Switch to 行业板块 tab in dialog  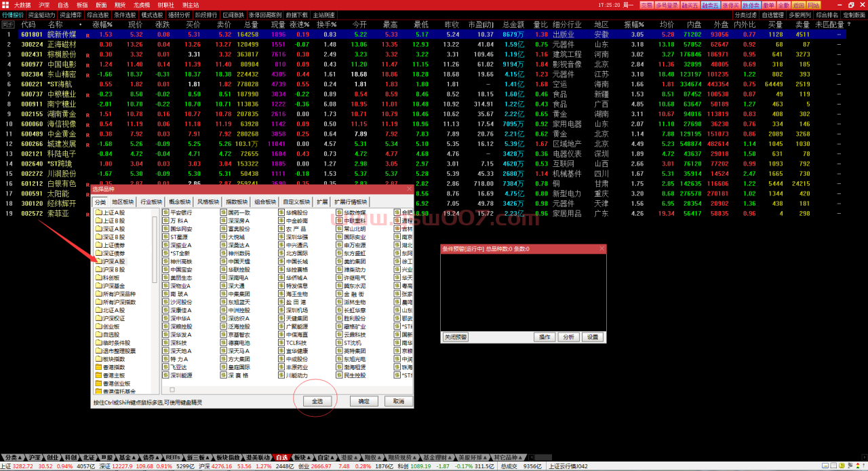pos(151,202)
